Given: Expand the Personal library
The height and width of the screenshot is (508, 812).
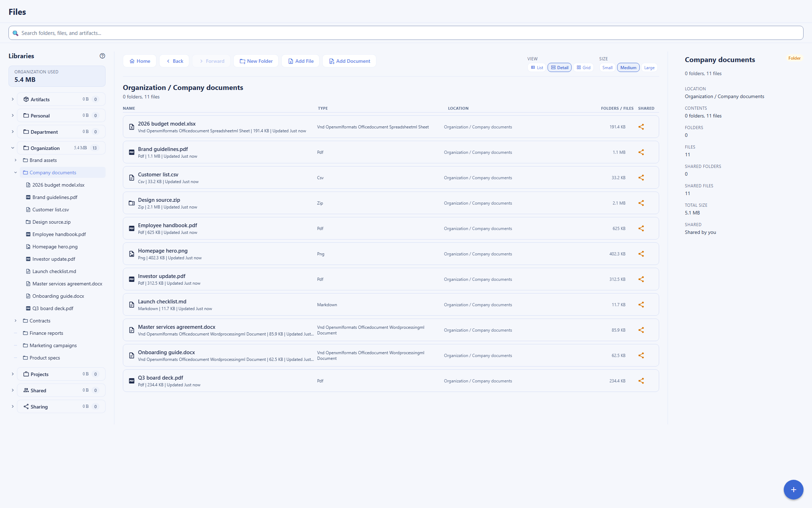Looking at the screenshot, I should [x=13, y=116].
